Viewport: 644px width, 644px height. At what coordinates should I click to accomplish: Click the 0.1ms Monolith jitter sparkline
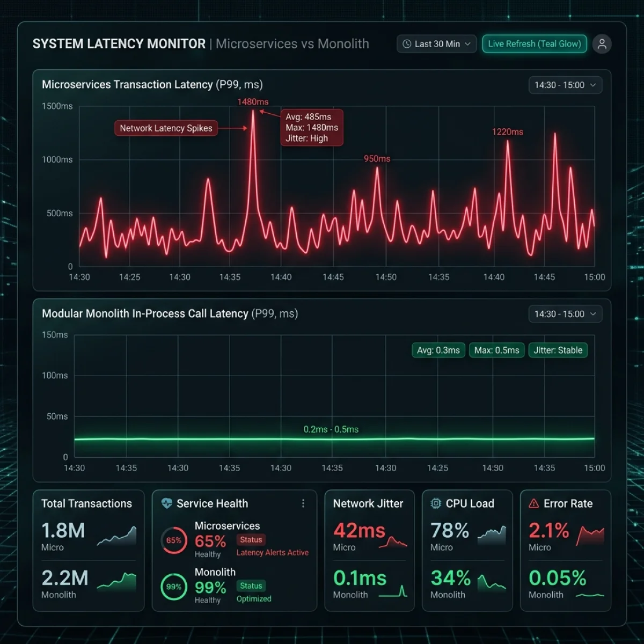[x=393, y=591]
